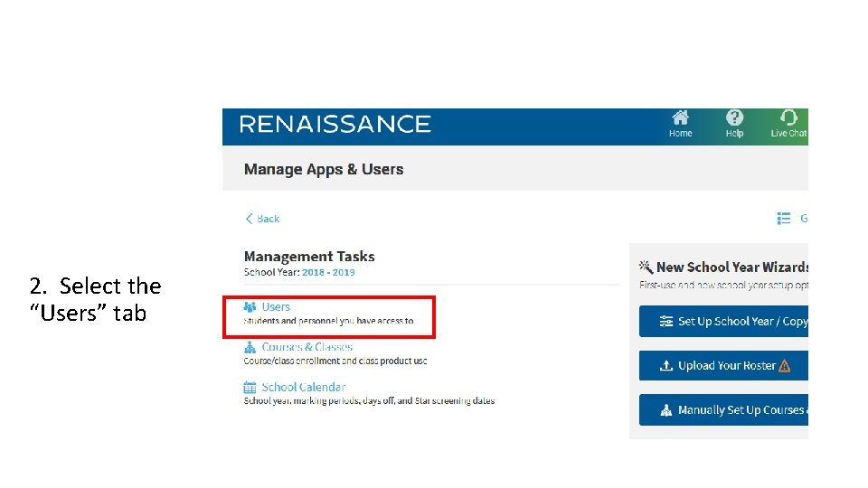Go back using the Back chevron
The image size is (868, 488).
[x=250, y=219]
